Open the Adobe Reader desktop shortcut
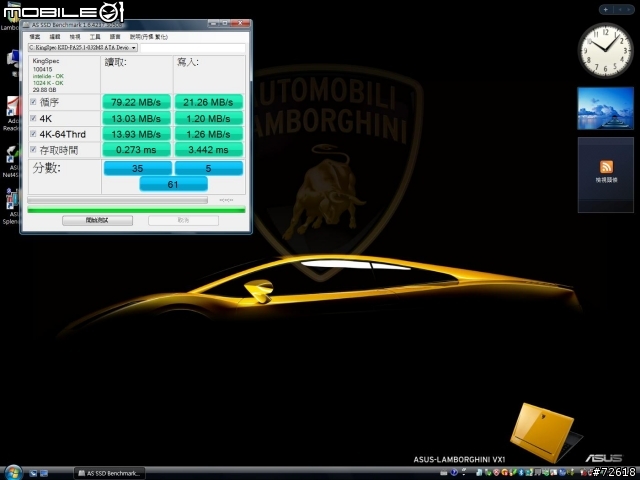 pos(12,114)
